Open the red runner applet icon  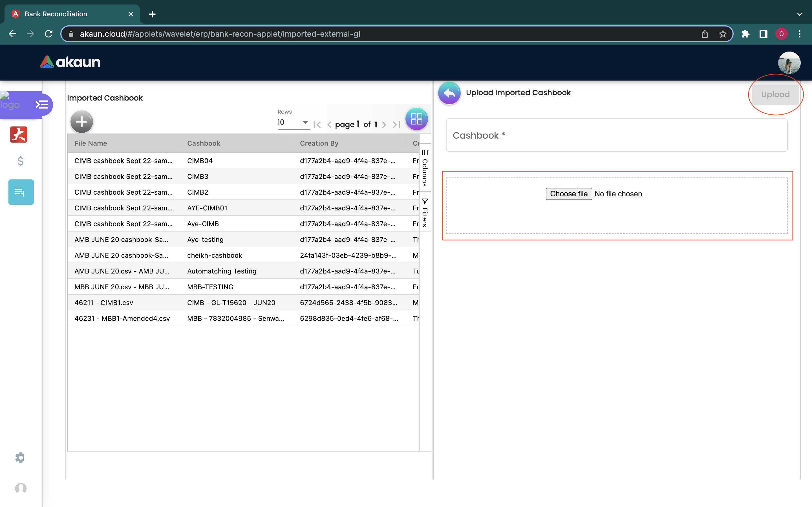[x=19, y=134]
